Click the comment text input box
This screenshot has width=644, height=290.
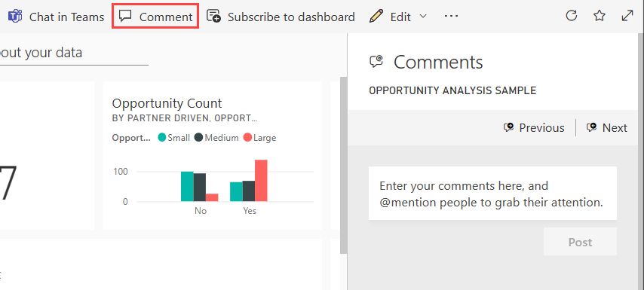pos(492,193)
